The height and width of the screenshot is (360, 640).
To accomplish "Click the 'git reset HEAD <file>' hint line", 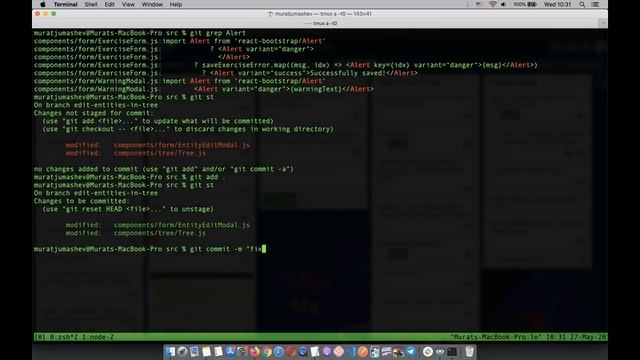I will click(x=128, y=209).
